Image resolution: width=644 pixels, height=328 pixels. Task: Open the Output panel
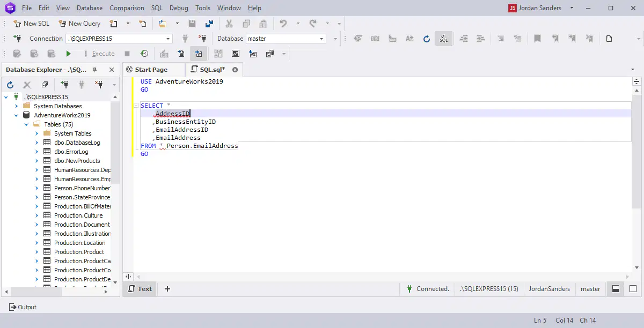[x=23, y=307]
